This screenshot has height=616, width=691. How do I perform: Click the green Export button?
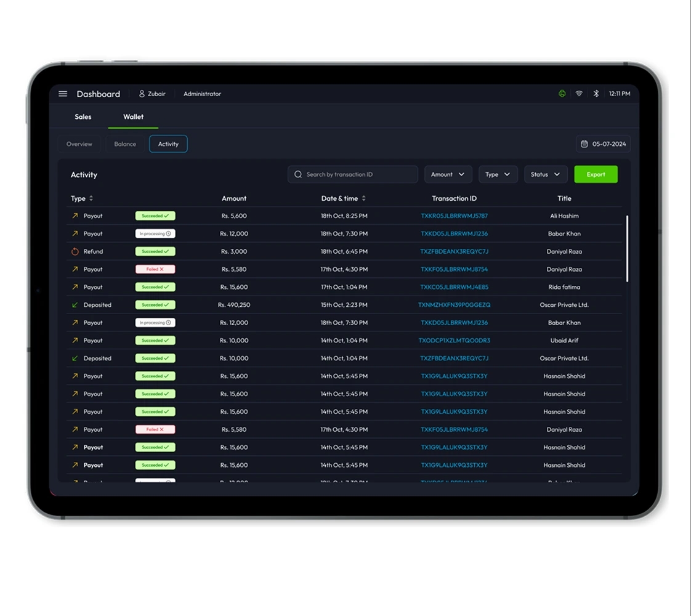coord(596,174)
